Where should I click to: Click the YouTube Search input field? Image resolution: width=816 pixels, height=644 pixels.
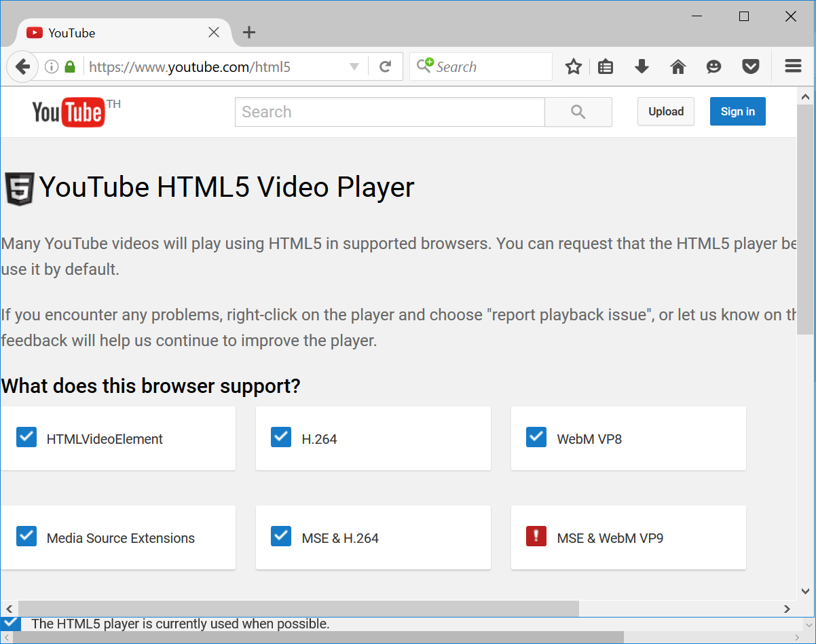(390, 112)
